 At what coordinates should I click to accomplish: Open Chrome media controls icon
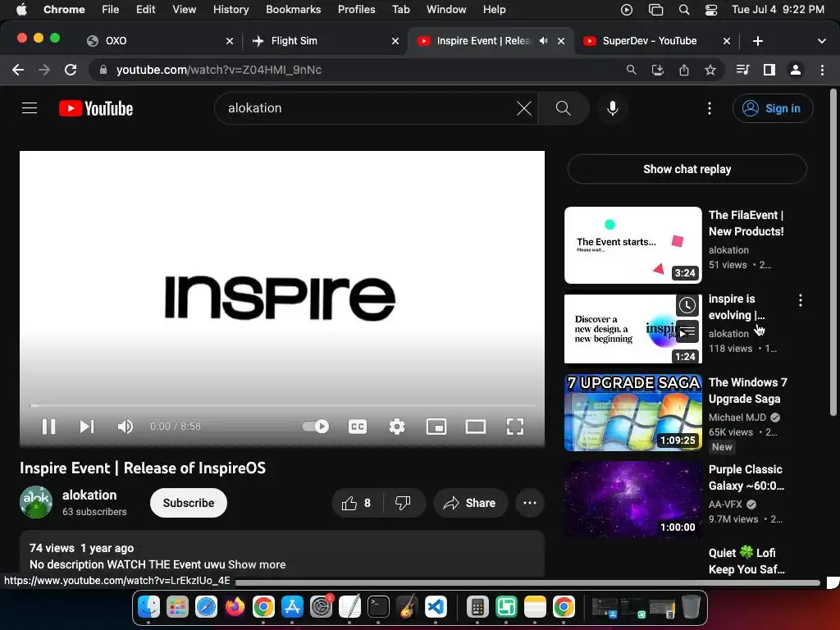[742, 70]
